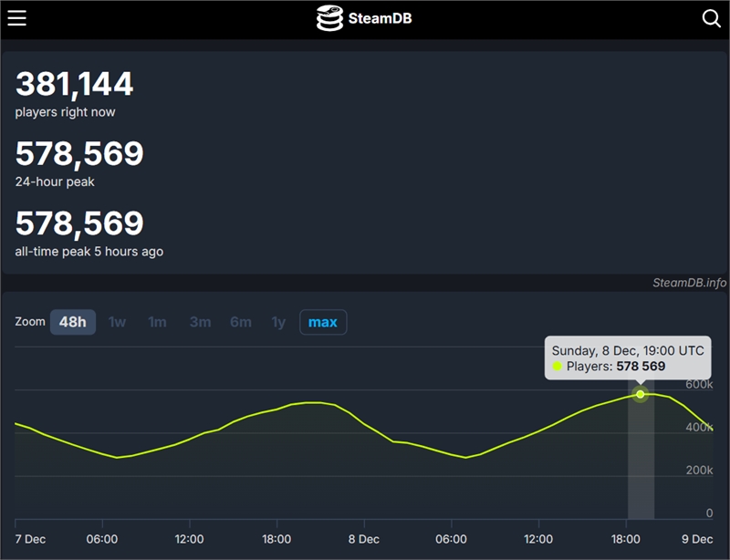Click the '7 Dec' axis label
Screen dimensions: 730x560
click(30, 539)
